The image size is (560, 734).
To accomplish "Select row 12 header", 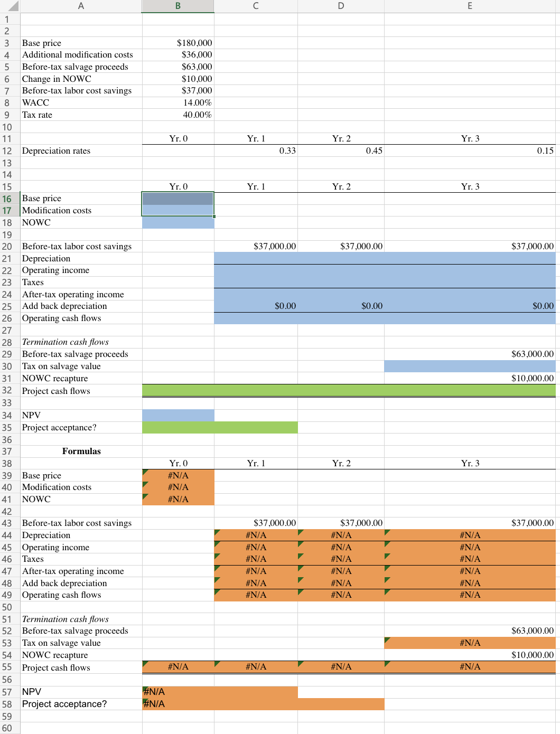I will [7, 150].
